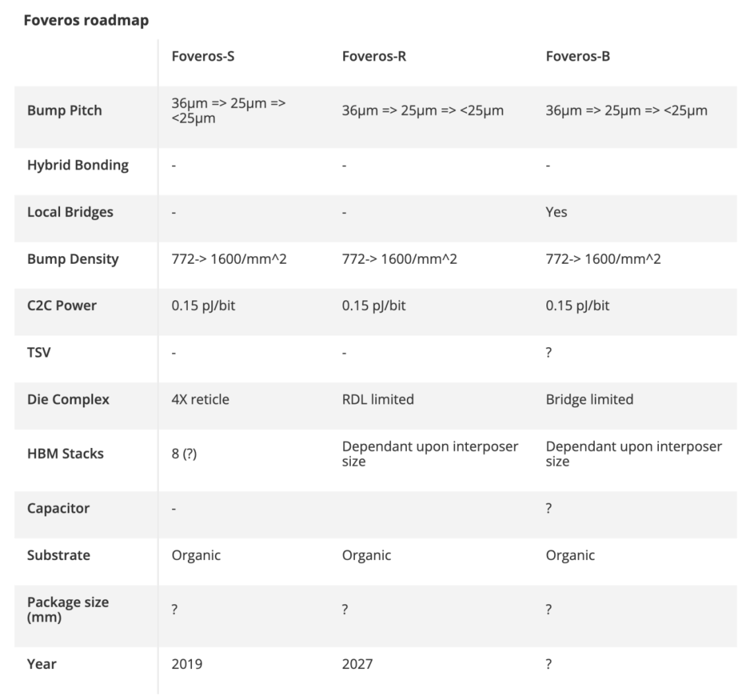
Task: Click the C2C Power row label
Action: coord(62,305)
